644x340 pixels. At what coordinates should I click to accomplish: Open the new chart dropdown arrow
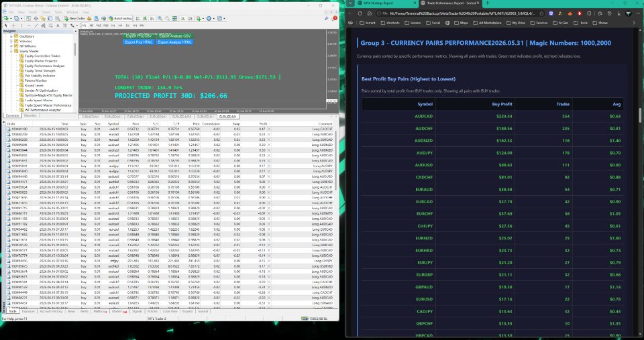pos(11,19)
